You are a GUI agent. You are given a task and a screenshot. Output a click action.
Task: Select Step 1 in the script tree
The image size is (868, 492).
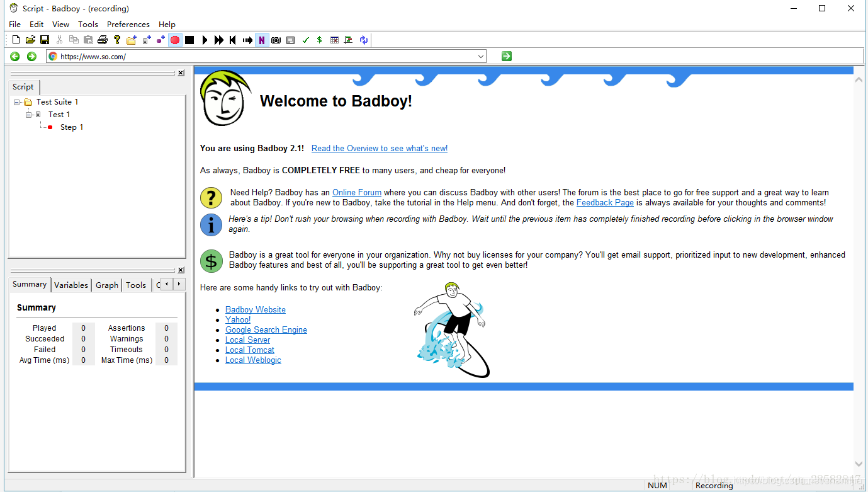point(72,127)
